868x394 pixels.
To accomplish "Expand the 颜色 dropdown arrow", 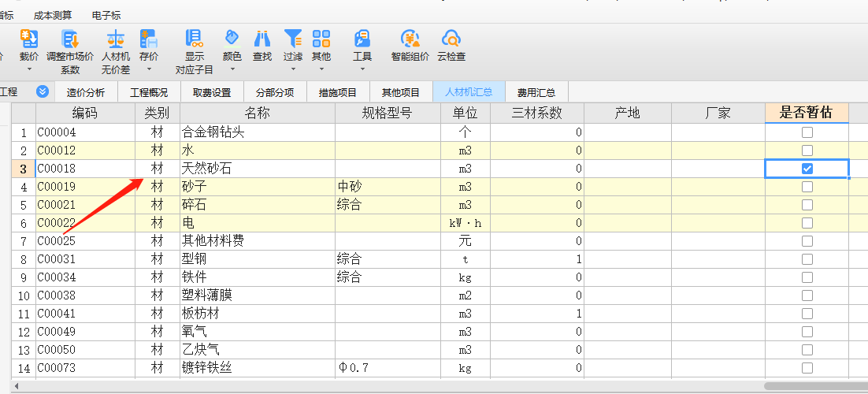I will point(232,69).
